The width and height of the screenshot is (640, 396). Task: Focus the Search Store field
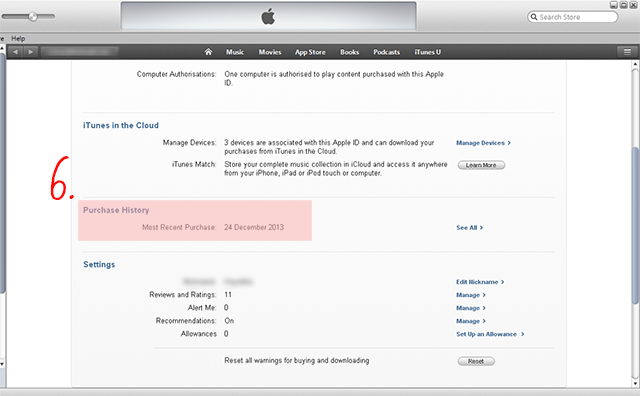[x=573, y=17]
